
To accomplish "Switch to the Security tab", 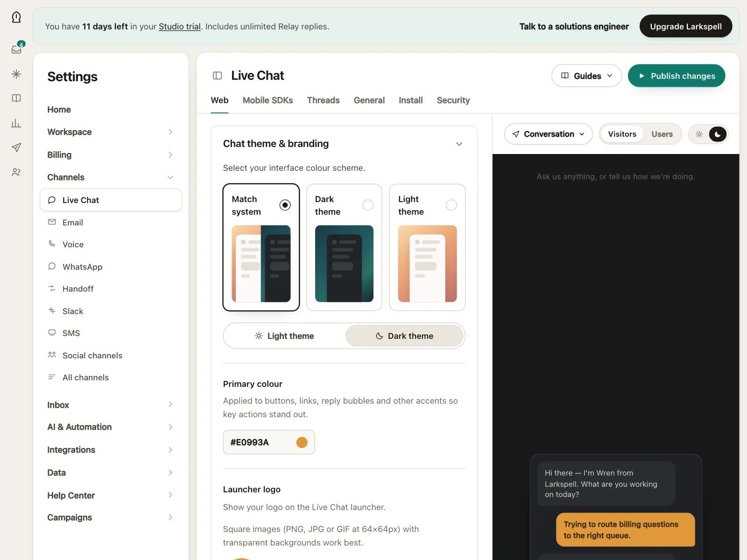I will 453,100.
